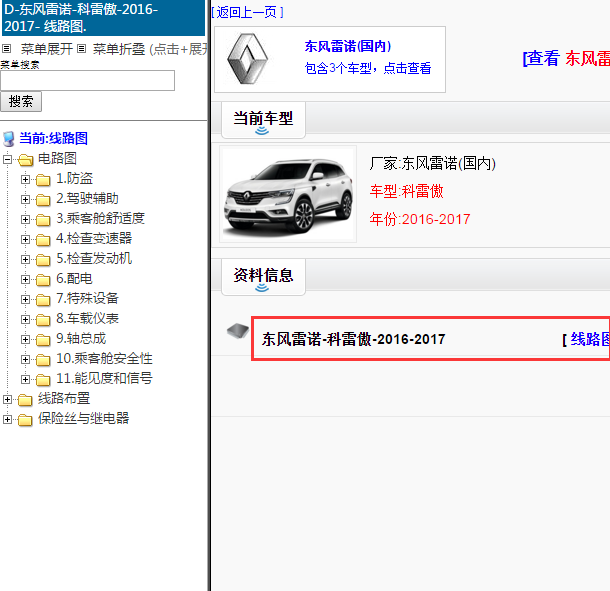This screenshot has height=591, width=610.
Task: Click the folder icon next to 7.特殊设备
Action: tap(43, 300)
